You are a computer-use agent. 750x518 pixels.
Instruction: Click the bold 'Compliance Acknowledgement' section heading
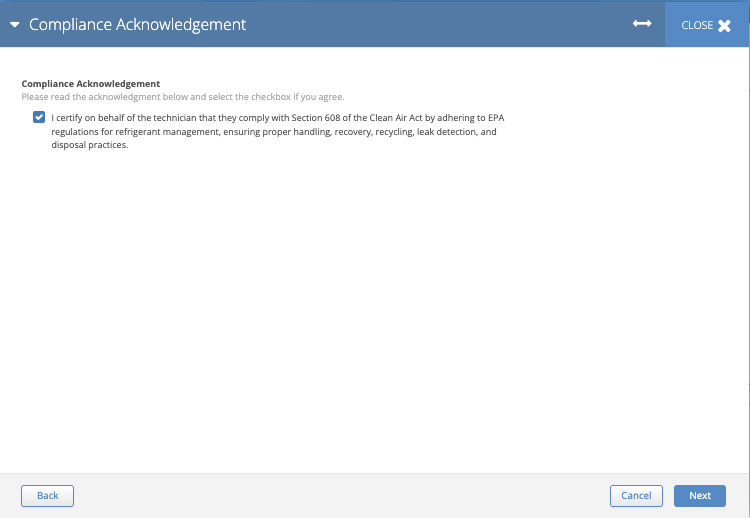pos(91,84)
